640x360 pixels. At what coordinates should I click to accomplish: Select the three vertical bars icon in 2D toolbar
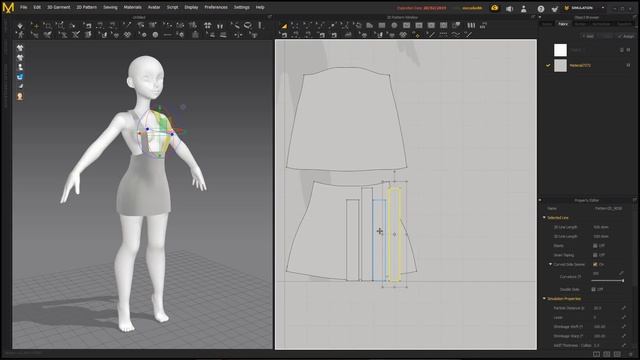(471, 25)
